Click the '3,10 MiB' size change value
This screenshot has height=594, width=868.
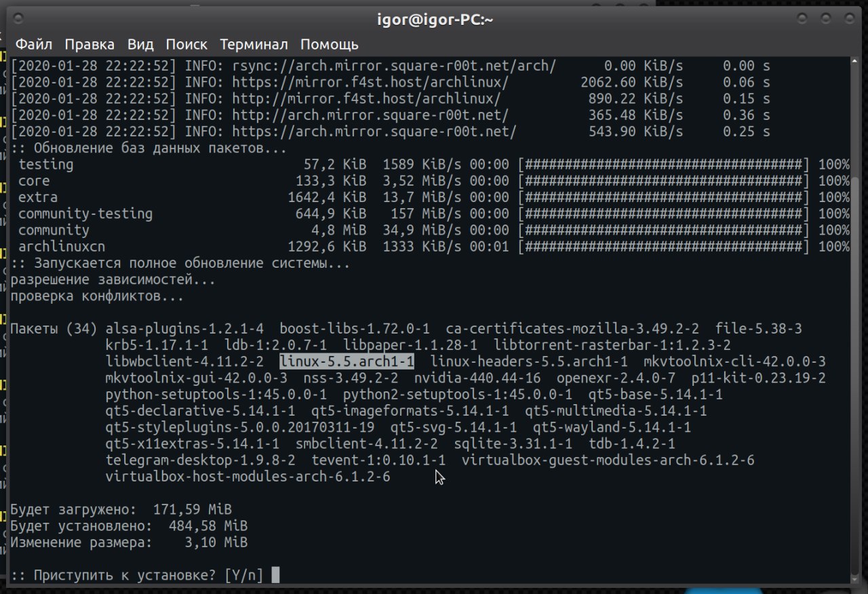coord(216,542)
